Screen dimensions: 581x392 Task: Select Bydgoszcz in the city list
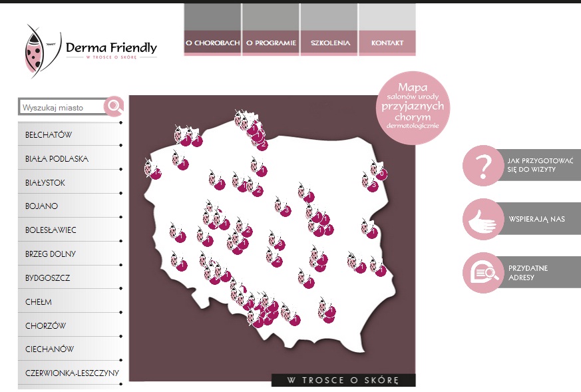pyautogui.click(x=47, y=278)
